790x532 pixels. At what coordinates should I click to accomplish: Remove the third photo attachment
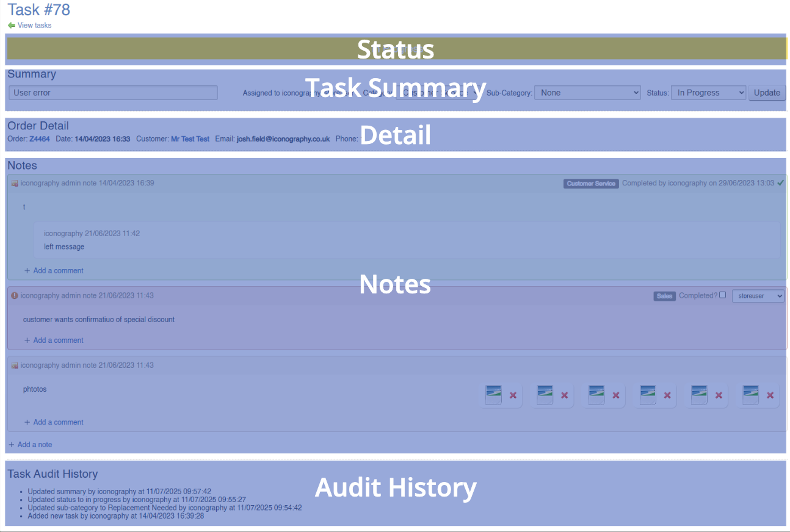point(616,395)
